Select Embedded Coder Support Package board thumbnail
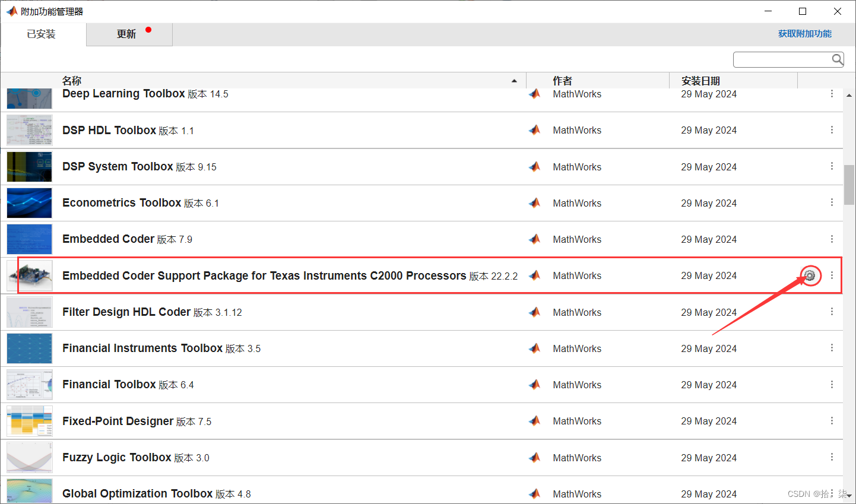The width and height of the screenshot is (856, 504). (30, 275)
